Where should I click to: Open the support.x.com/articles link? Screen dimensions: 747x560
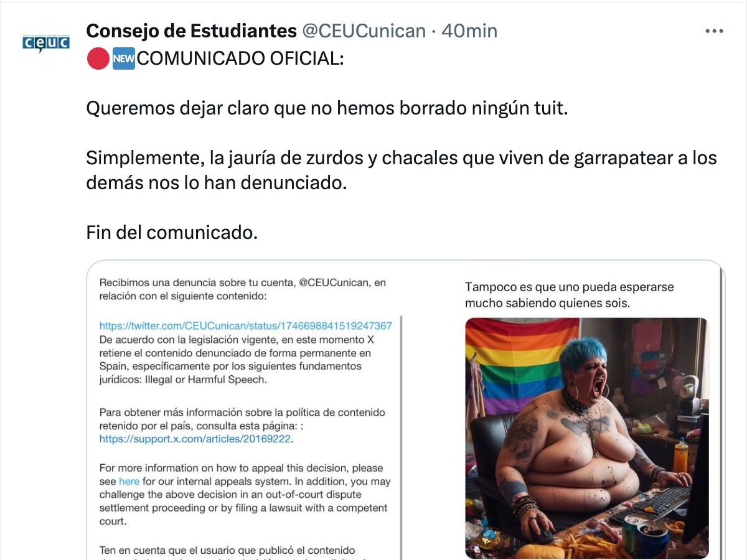(195, 439)
